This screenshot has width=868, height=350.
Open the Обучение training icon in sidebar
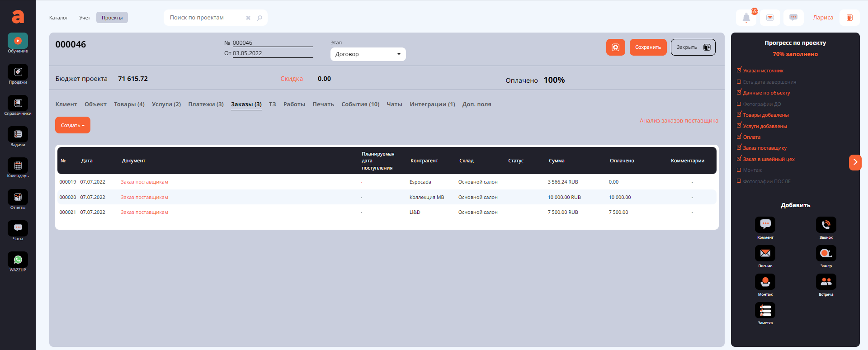tap(18, 41)
